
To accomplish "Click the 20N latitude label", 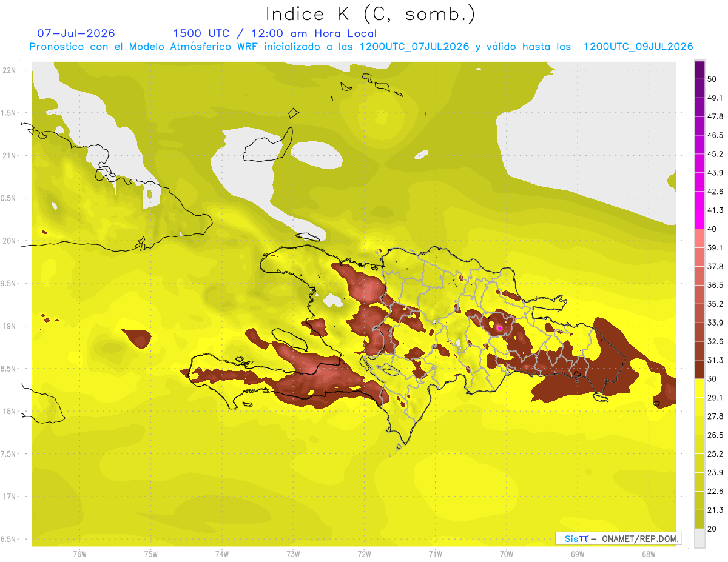I will (x=9, y=241).
